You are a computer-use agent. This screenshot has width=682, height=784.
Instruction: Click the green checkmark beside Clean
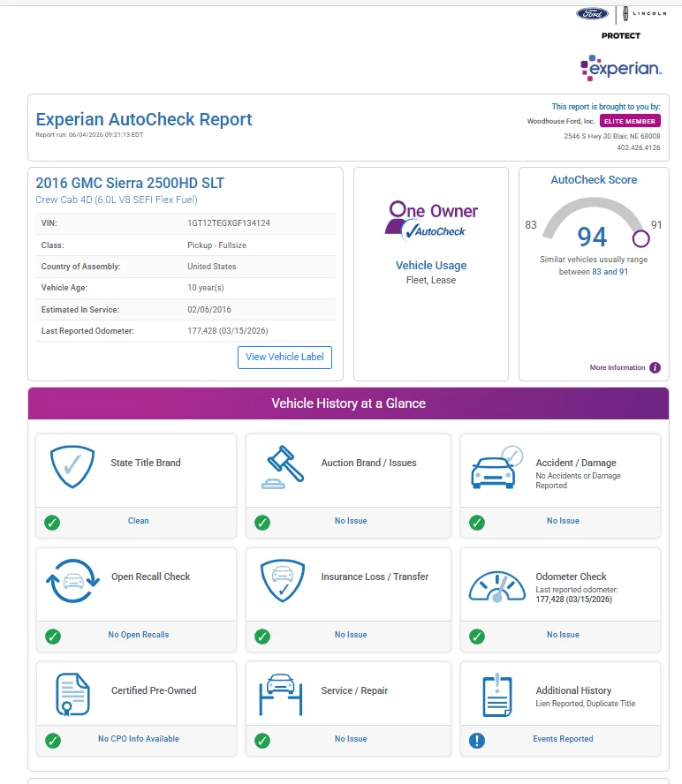coord(52,523)
